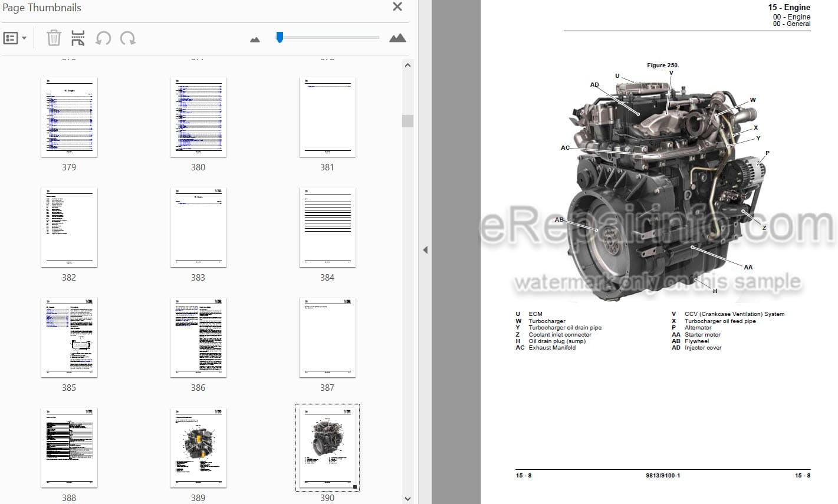Click the thumbnail scrollbar up arrow

[408, 65]
